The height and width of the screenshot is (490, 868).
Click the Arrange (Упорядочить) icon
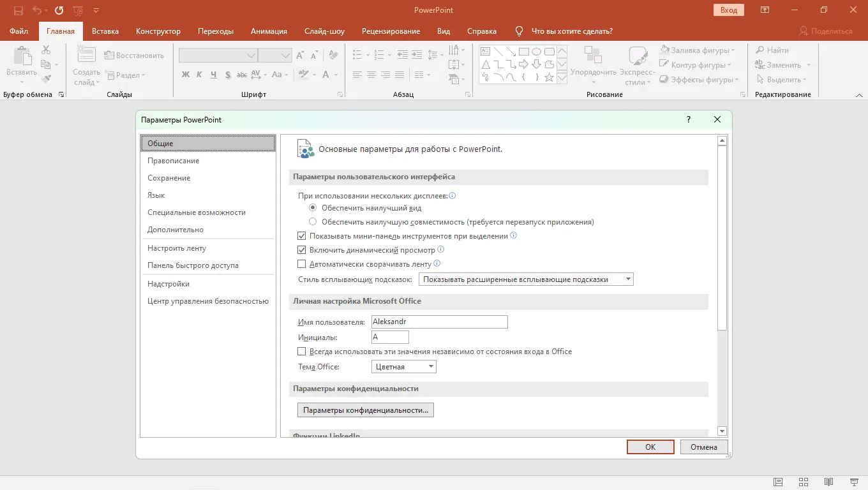click(593, 55)
